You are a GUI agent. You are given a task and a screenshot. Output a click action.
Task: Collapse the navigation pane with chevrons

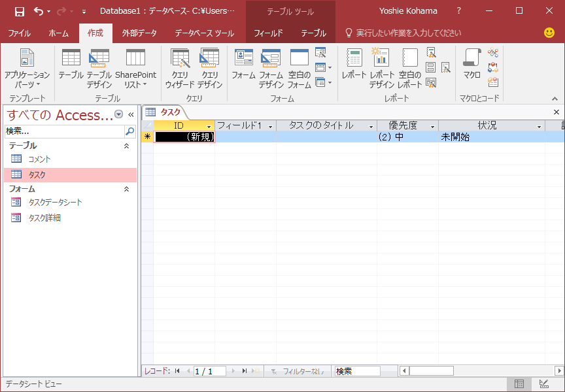coord(131,114)
